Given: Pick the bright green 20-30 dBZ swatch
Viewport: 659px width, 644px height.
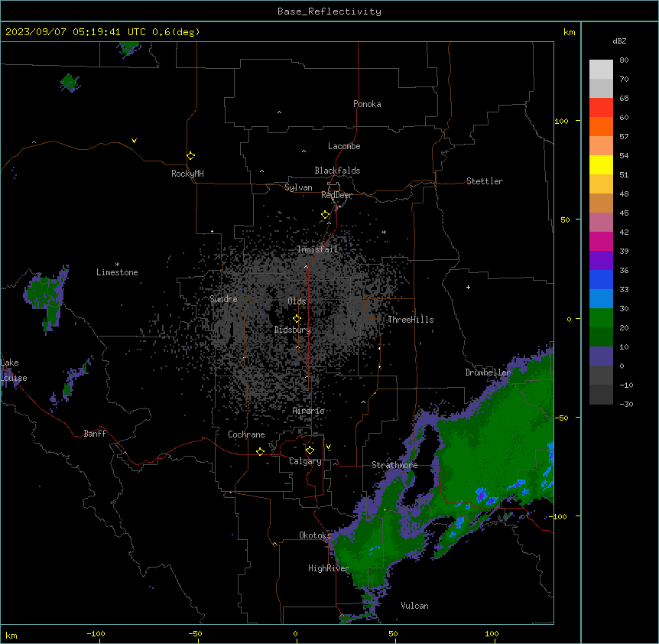Looking at the screenshot, I should pos(601,318).
